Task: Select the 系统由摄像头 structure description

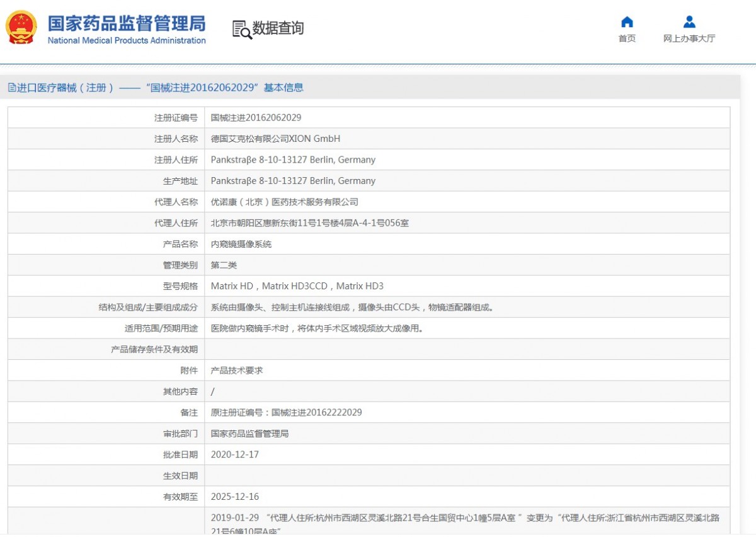Action: pos(353,308)
